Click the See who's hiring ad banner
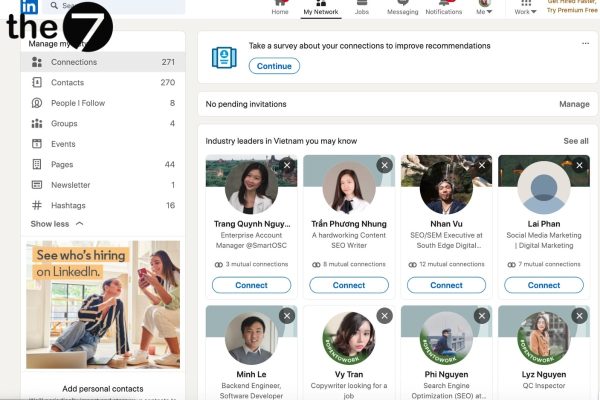 coord(103,305)
